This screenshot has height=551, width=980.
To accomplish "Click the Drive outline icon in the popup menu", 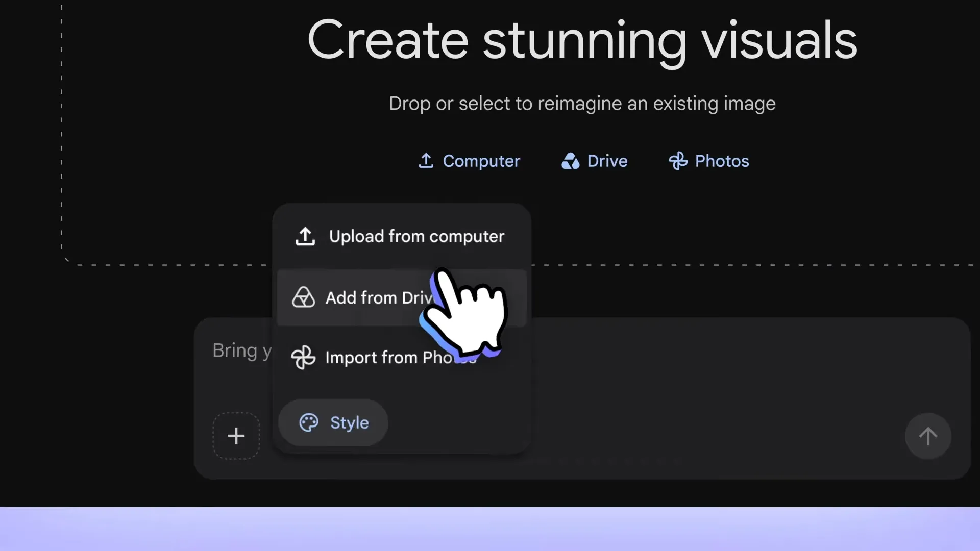I will click(303, 297).
